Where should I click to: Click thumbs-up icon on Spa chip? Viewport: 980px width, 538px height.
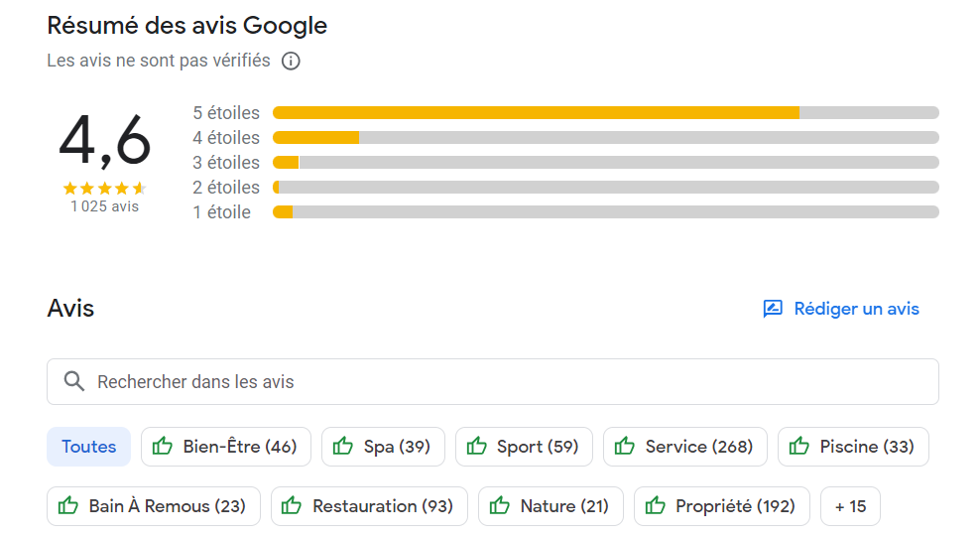point(342,446)
